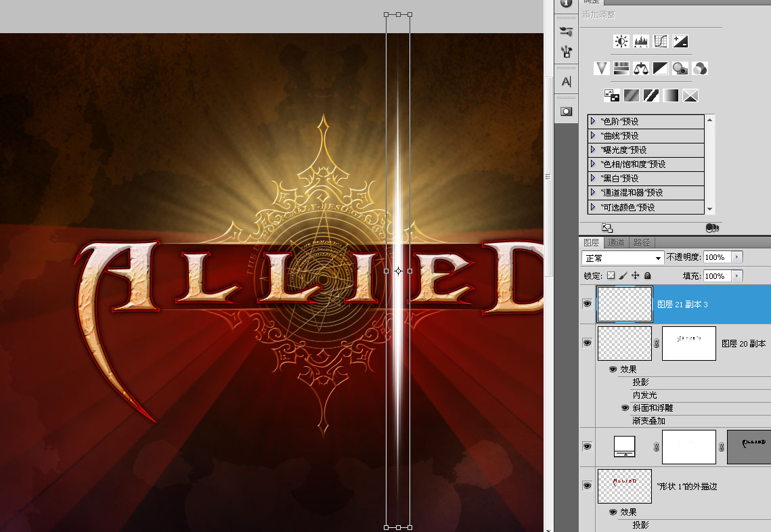771x532 pixels.
Task: Click presets list scroll up arrow
Action: (709, 120)
